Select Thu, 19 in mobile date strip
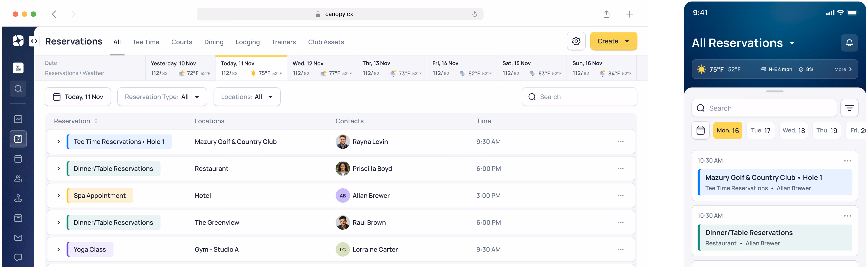 827,130
